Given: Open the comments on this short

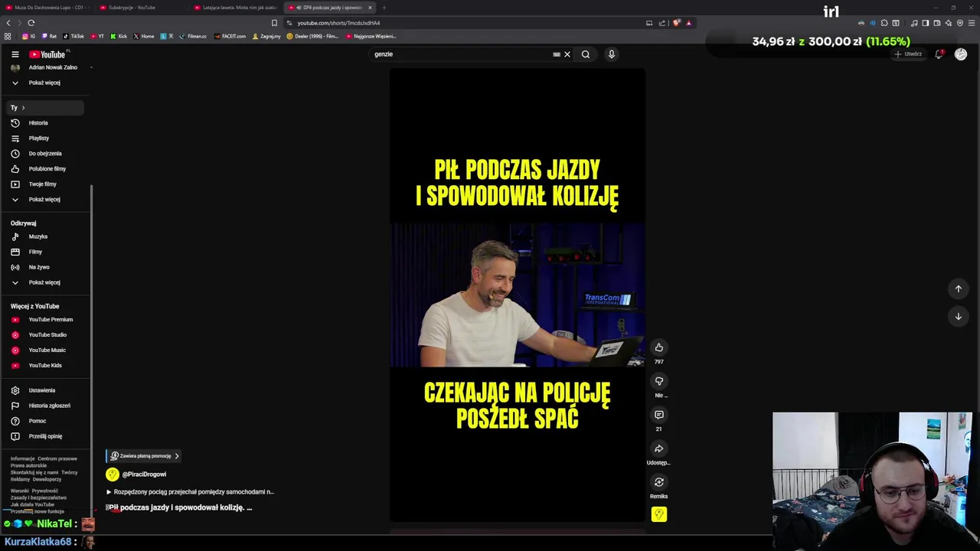Looking at the screenshot, I should click(x=658, y=415).
